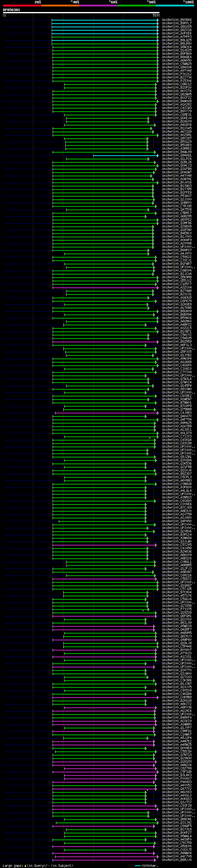The height and width of the screenshot is (868, 197).
Task: Select label UniRef100_A6BZ95
Action: pyautogui.click(x=177, y=216)
